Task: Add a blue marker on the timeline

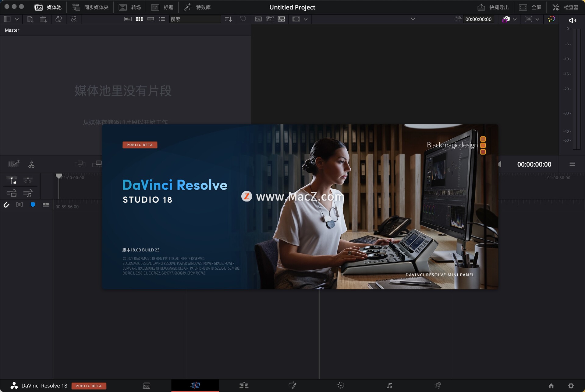Action: (x=33, y=205)
